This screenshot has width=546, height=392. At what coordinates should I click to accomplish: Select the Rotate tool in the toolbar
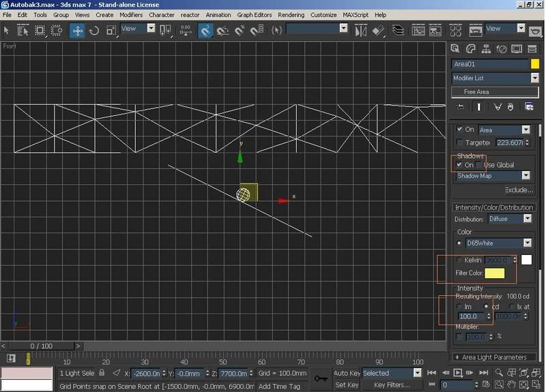point(94,30)
